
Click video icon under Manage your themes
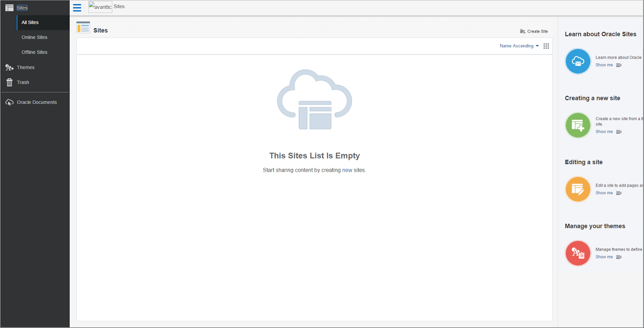[619, 257]
